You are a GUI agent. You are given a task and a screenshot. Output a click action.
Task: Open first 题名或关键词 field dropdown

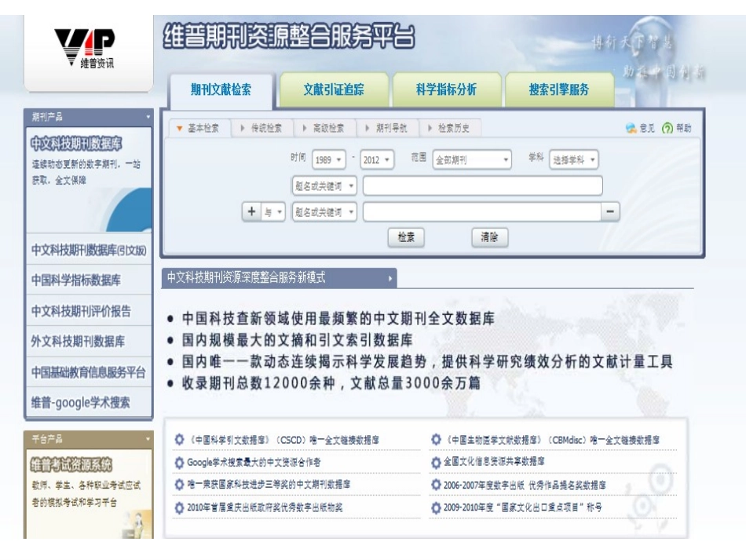[x=324, y=186]
